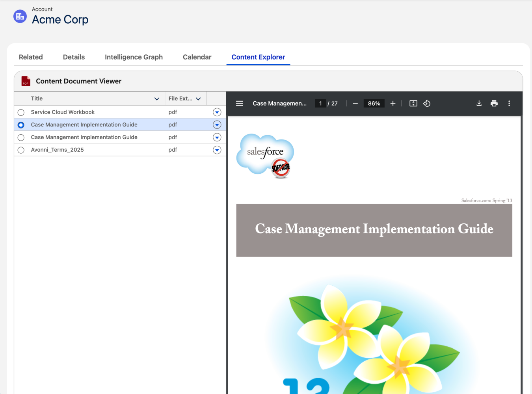
Task: Click the Acme Corp account name heading
Action: [60, 19]
